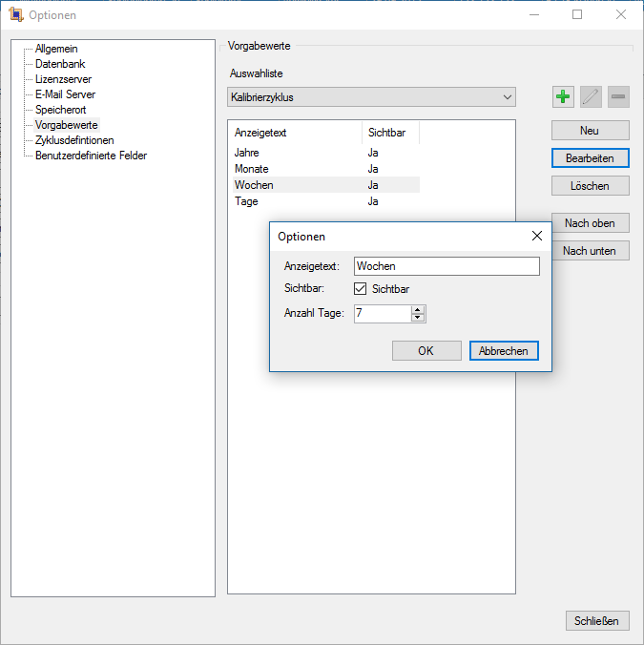Click the green plus add icon
Image resolution: width=644 pixels, height=645 pixels.
point(563,96)
